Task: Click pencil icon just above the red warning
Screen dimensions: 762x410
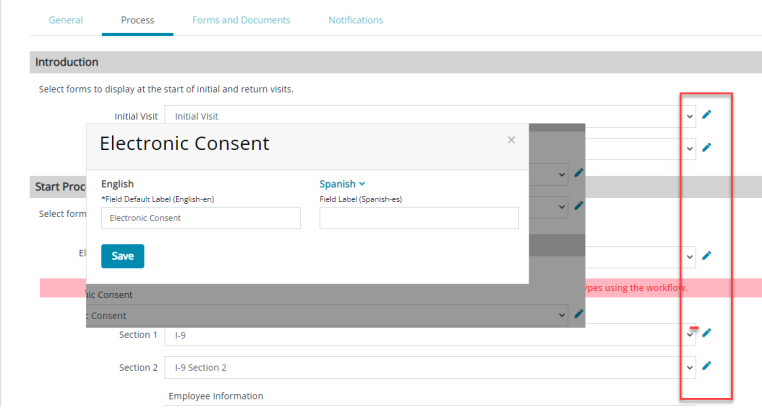Action: 706,256
